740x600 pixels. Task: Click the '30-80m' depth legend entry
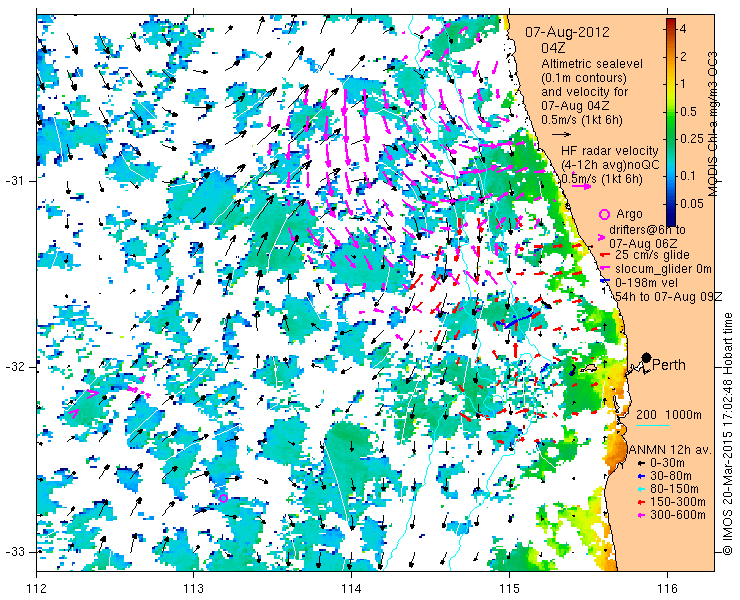click(x=670, y=476)
